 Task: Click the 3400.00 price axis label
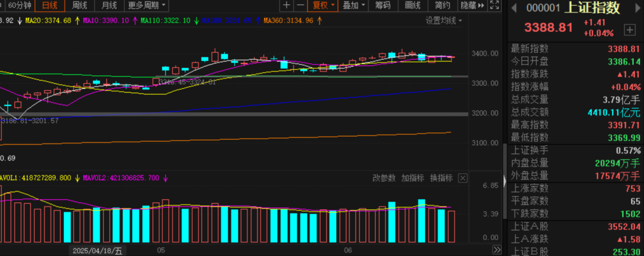[486, 54]
